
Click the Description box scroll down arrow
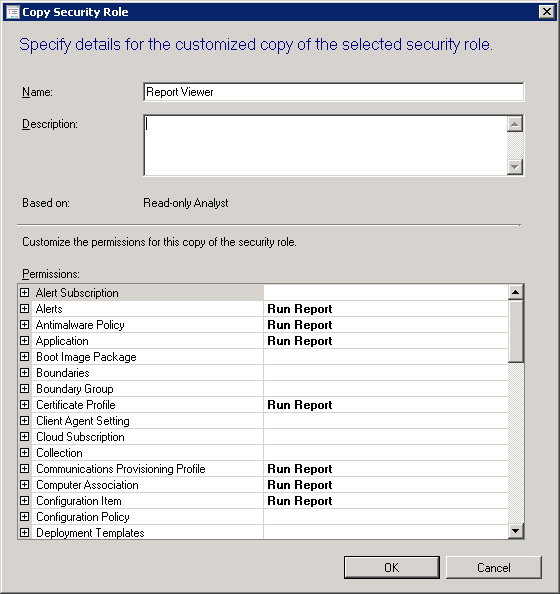pyautogui.click(x=515, y=167)
